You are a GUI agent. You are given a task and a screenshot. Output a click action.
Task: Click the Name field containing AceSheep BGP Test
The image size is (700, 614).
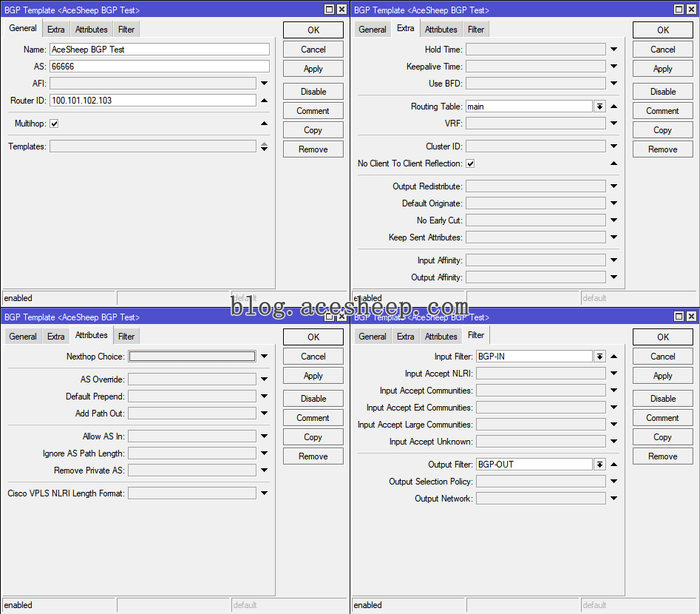click(159, 50)
